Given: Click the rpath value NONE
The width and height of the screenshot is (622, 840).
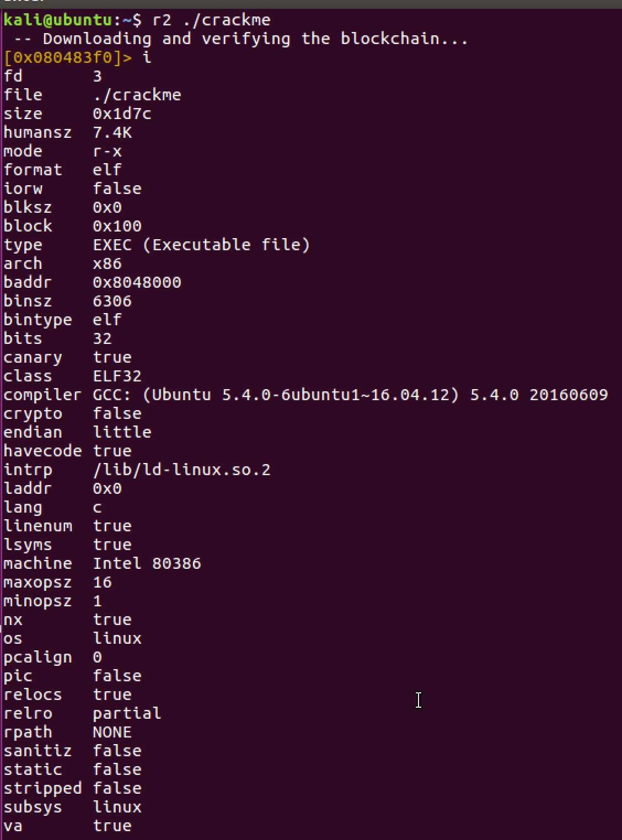Looking at the screenshot, I should click(x=112, y=732).
